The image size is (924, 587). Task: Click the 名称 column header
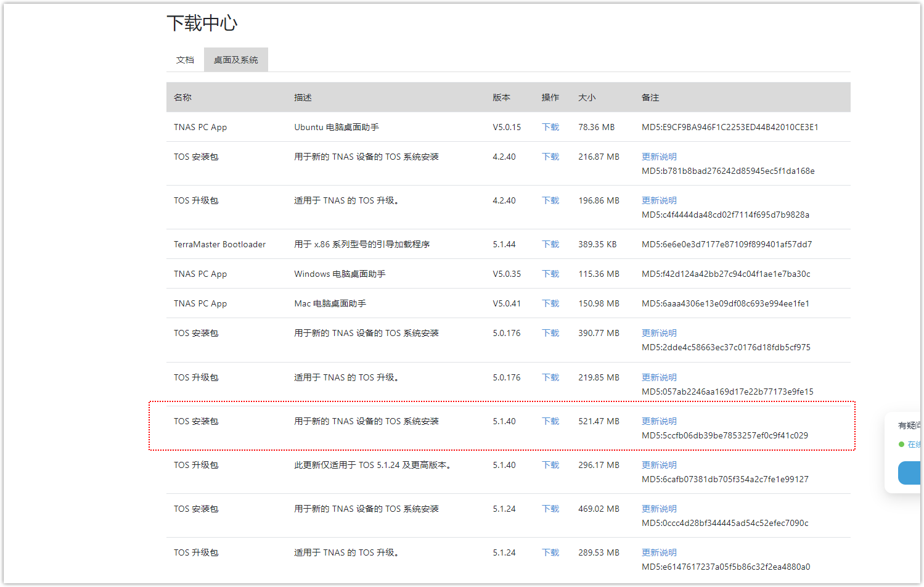[182, 97]
